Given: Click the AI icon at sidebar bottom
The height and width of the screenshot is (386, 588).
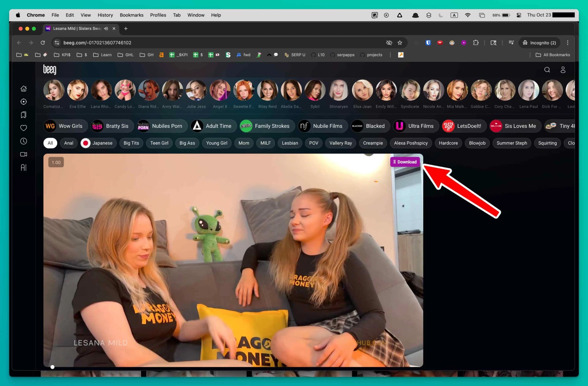Looking at the screenshot, I should 24,167.
